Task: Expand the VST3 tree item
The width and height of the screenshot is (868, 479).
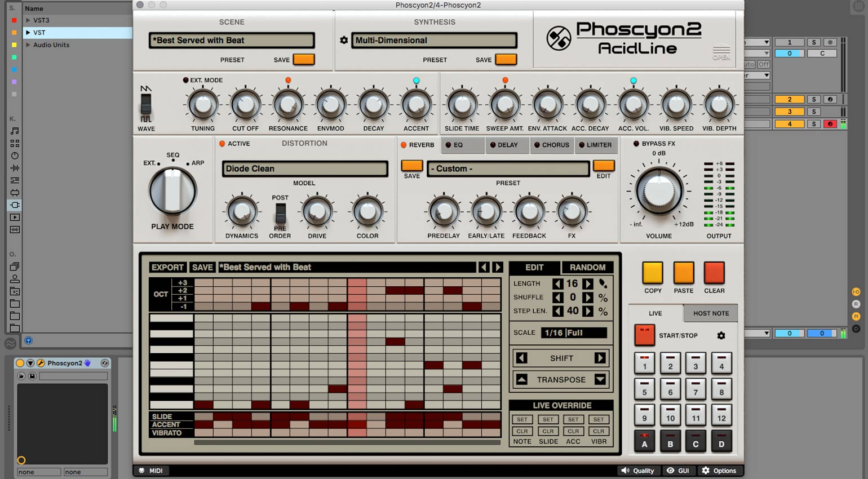Action: [x=28, y=20]
